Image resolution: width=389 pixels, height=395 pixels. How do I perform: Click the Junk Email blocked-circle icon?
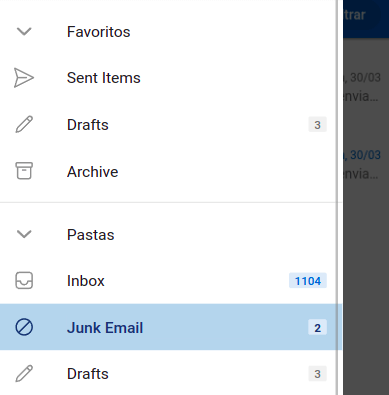(24, 327)
